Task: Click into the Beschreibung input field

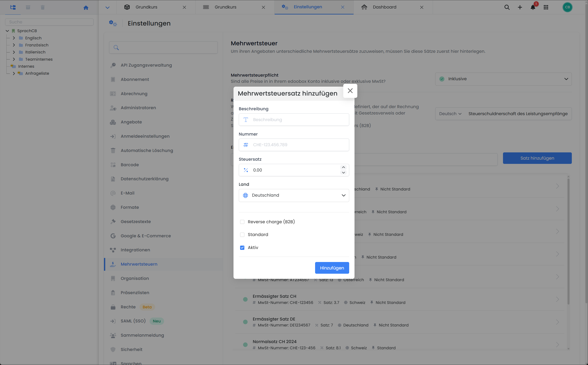Action: (x=294, y=119)
